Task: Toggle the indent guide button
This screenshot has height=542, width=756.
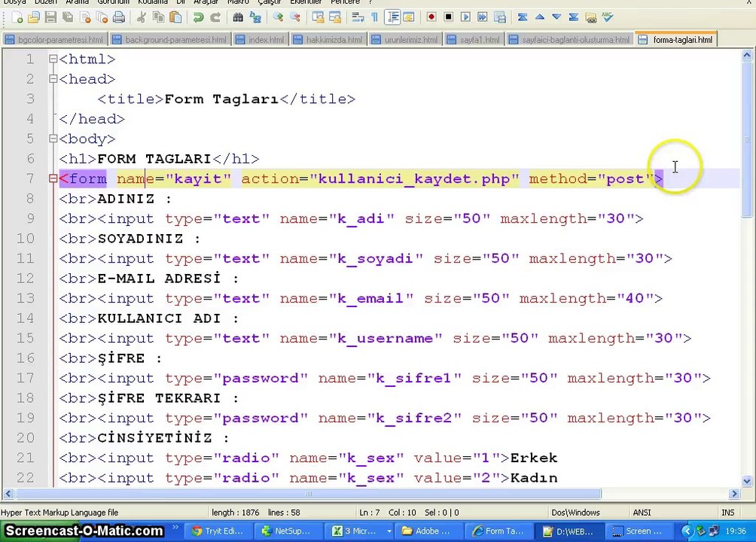Action: (392, 18)
